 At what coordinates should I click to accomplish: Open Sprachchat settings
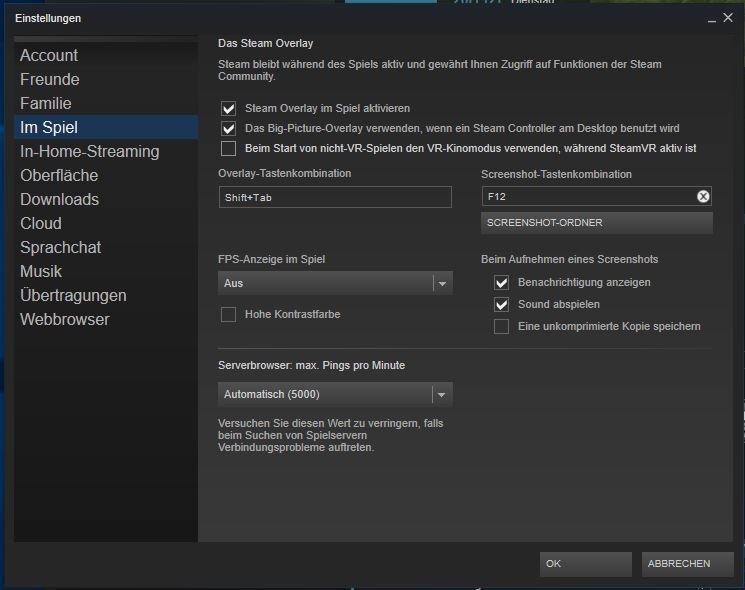click(106, 247)
